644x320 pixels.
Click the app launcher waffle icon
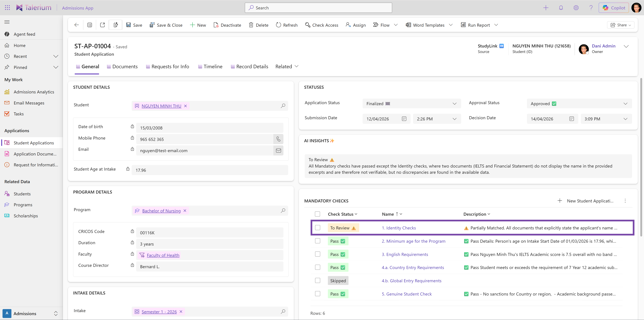(7, 8)
